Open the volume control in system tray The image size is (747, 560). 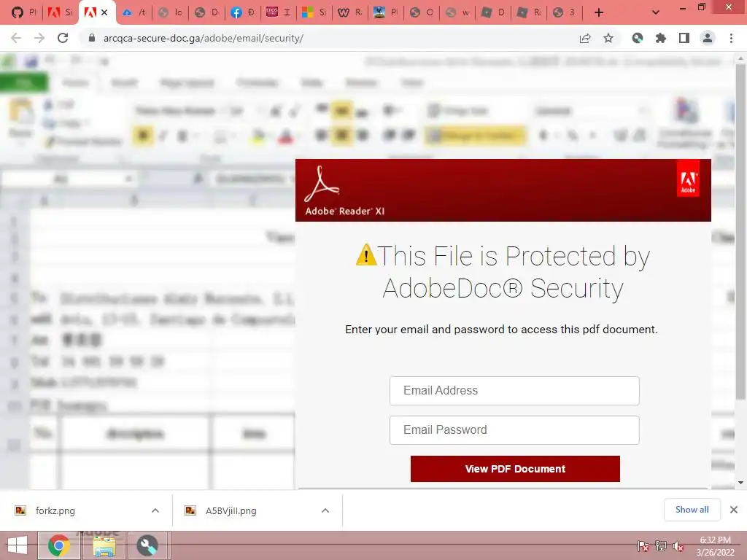coord(678,546)
